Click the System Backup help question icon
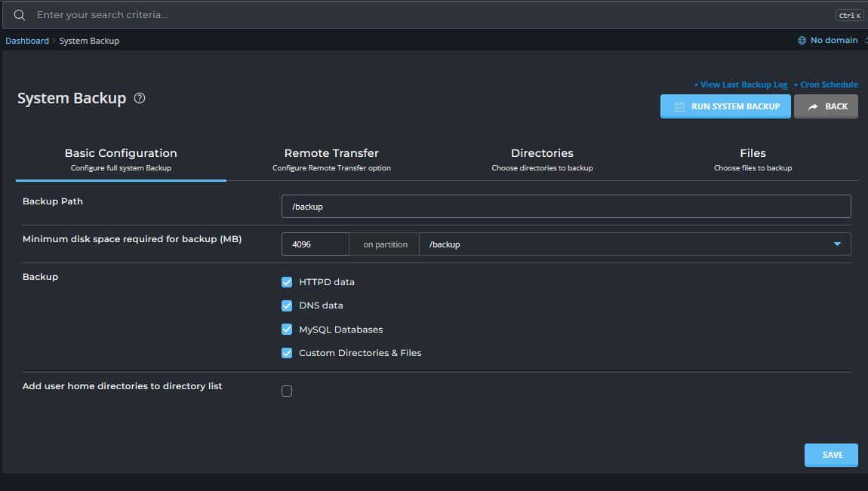 click(140, 98)
